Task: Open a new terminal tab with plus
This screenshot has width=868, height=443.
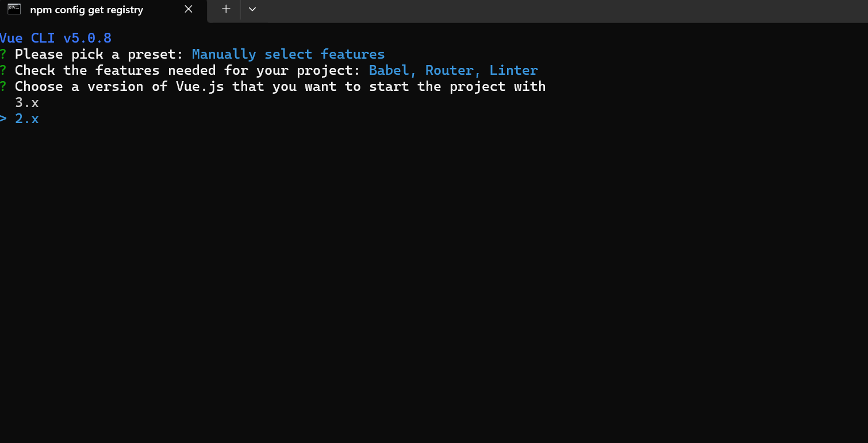Action: point(226,9)
